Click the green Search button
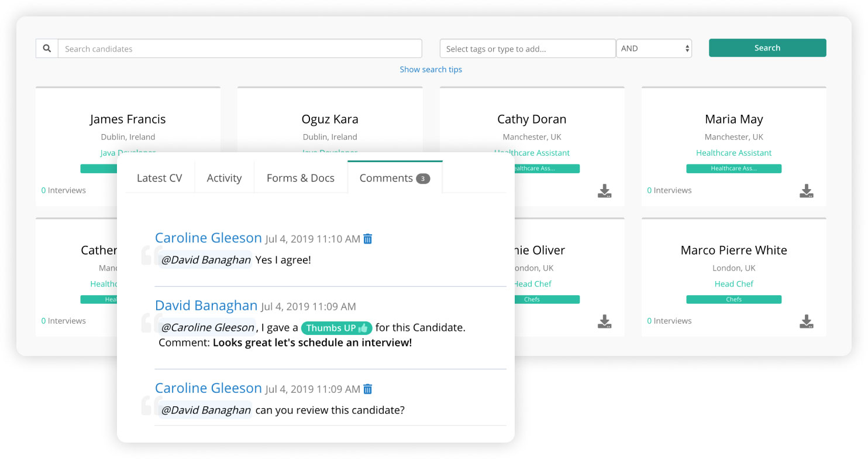Screen dimensions: 868x459 pyautogui.click(x=767, y=48)
